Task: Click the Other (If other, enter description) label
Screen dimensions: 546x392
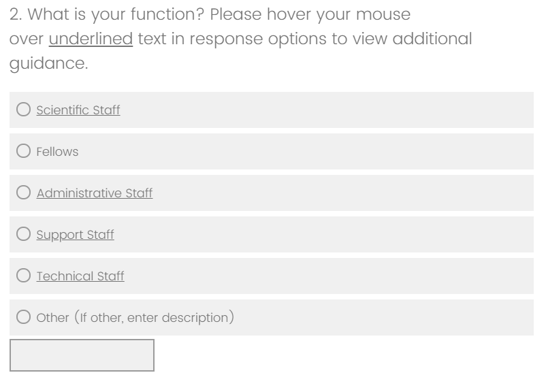Action: [x=135, y=318]
